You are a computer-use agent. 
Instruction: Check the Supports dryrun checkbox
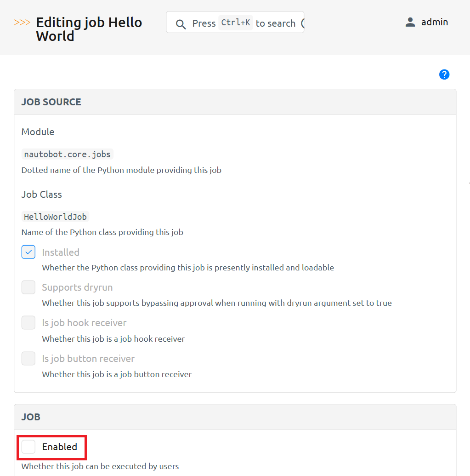pos(28,287)
